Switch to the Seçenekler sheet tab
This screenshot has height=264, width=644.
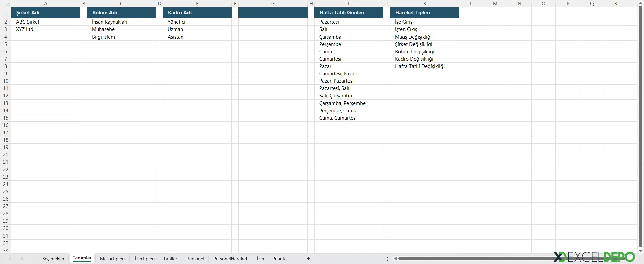pyautogui.click(x=53, y=259)
